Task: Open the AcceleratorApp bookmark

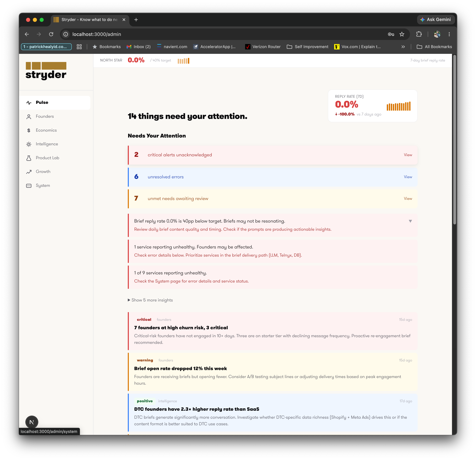Action: tap(214, 47)
